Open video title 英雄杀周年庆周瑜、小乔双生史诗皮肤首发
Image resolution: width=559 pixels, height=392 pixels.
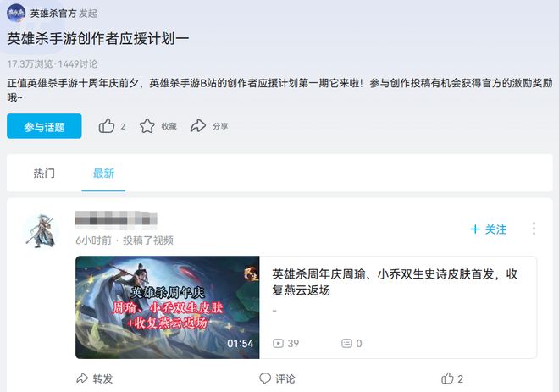coord(395,282)
